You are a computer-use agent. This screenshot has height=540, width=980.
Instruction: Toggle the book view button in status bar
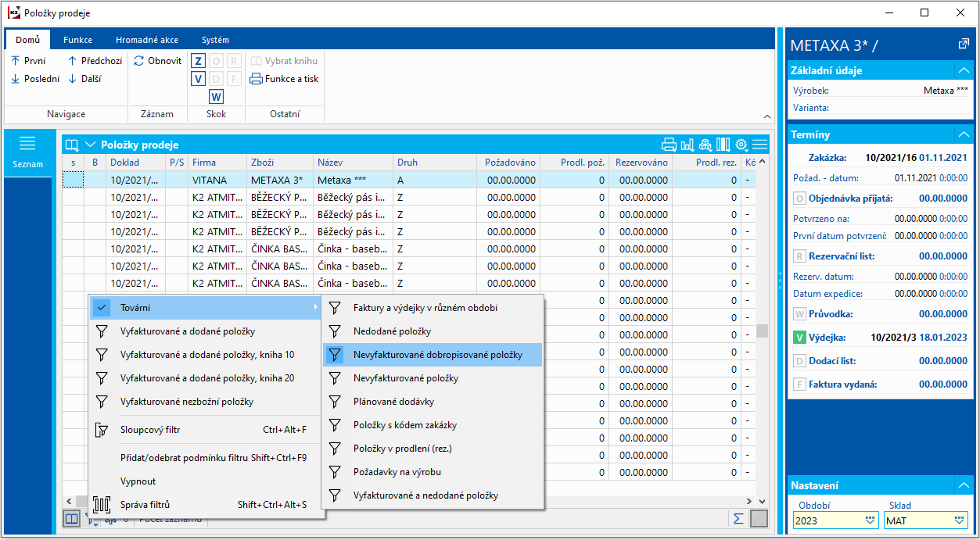(x=72, y=519)
